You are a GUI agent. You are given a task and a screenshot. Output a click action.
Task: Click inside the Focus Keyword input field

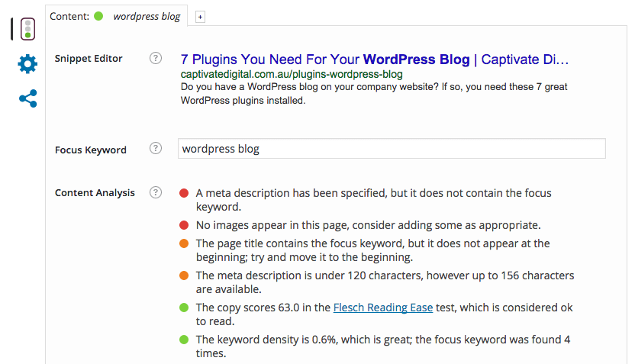click(392, 149)
